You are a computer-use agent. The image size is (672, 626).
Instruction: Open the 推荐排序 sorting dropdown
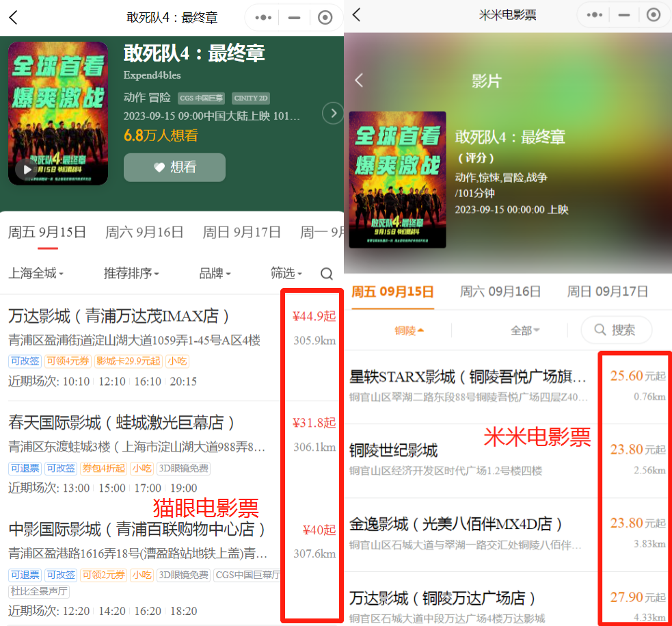(x=131, y=274)
